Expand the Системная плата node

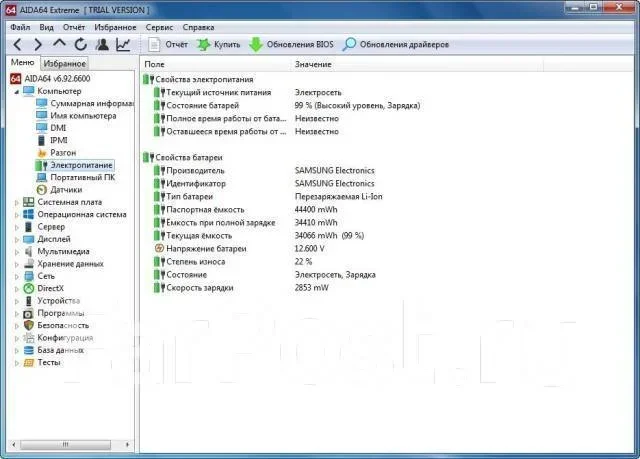click(x=17, y=202)
